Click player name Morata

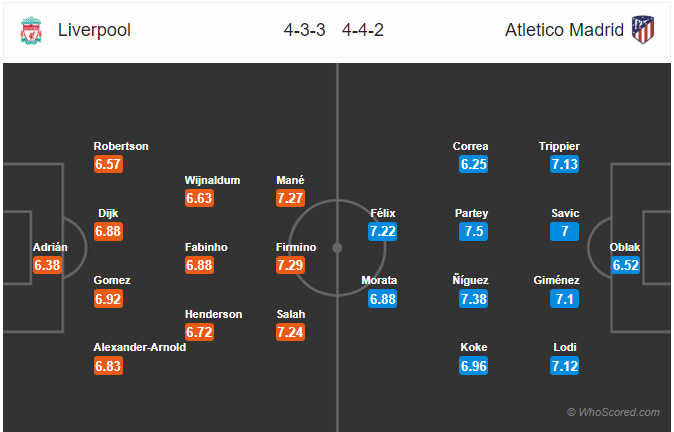click(x=379, y=280)
